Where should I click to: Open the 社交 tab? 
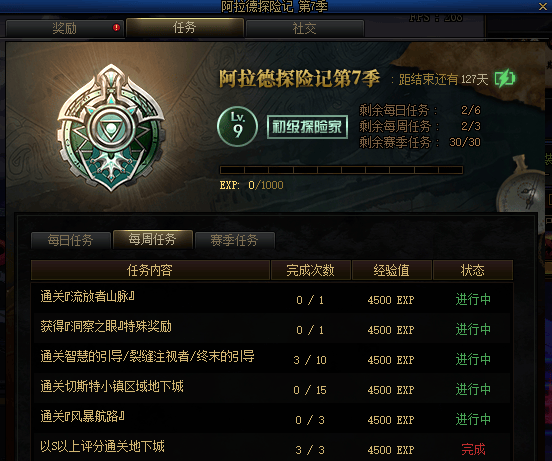tap(305, 28)
